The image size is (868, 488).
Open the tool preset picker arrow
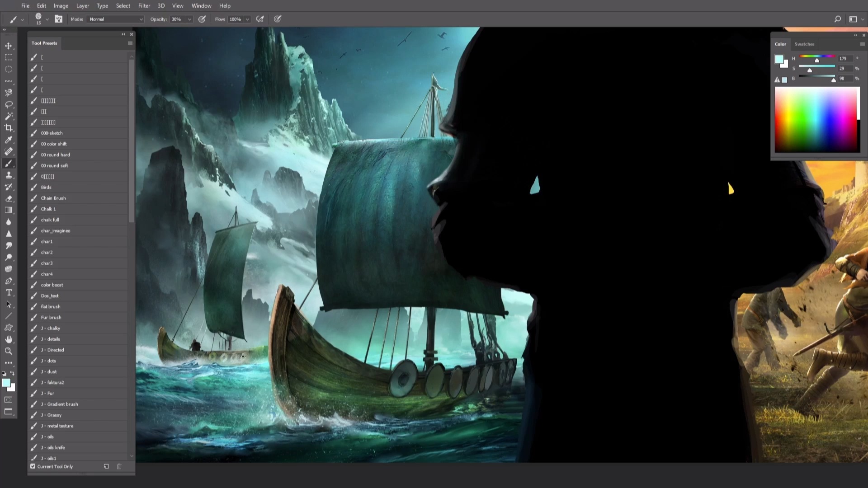pos(22,19)
